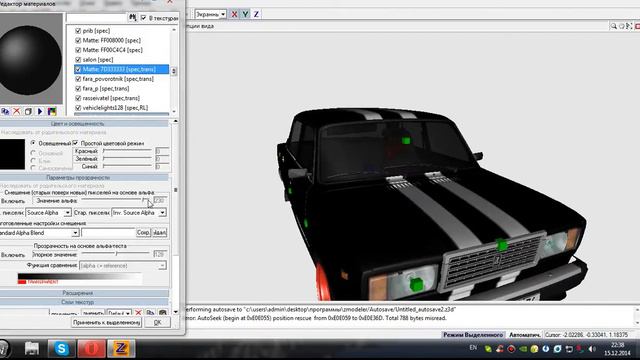The height and width of the screenshot is (360, 640).
Task: Click the NVIDIA tray icon
Action: pos(523,349)
